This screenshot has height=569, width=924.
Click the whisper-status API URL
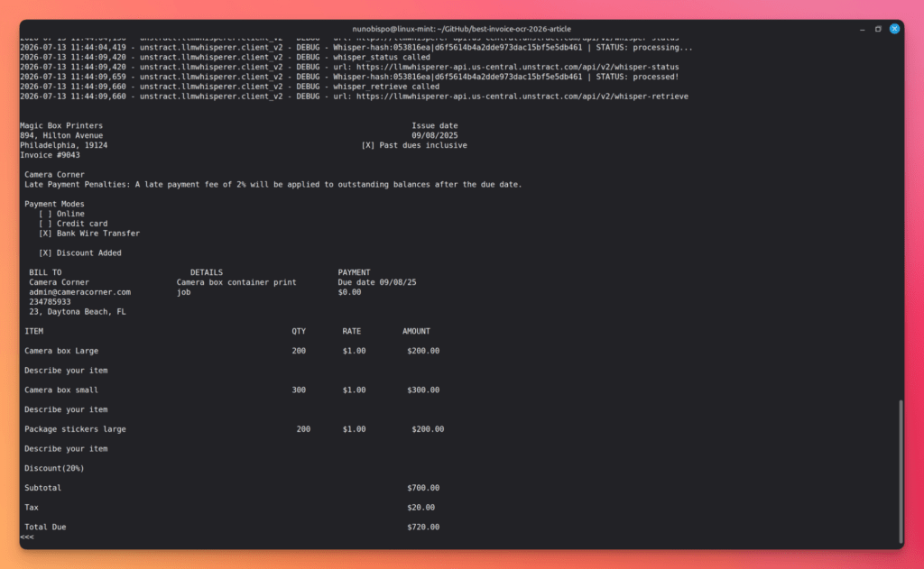tap(517, 67)
